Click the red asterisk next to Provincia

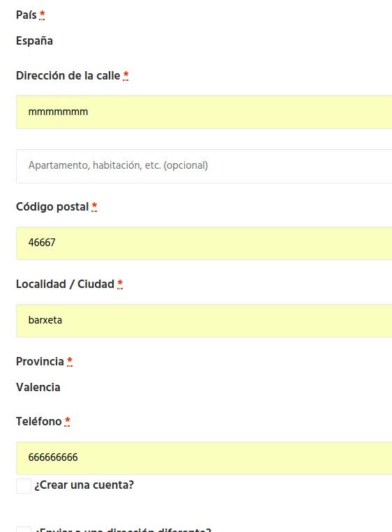(70, 361)
